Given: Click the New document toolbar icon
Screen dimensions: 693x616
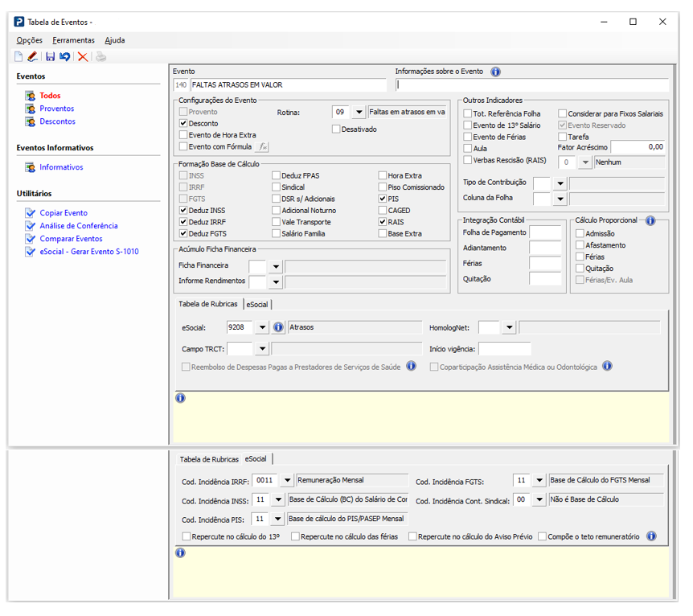Looking at the screenshot, I should pyautogui.click(x=18, y=56).
